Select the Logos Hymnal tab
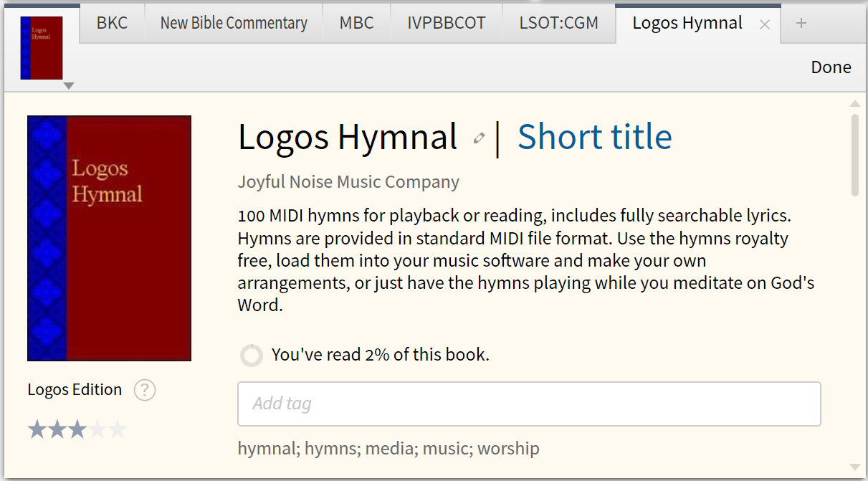868x481 pixels. point(687,23)
